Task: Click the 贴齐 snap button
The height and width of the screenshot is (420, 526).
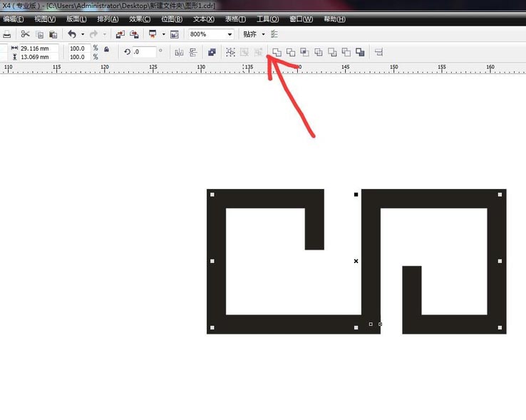Action: (x=249, y=34)
